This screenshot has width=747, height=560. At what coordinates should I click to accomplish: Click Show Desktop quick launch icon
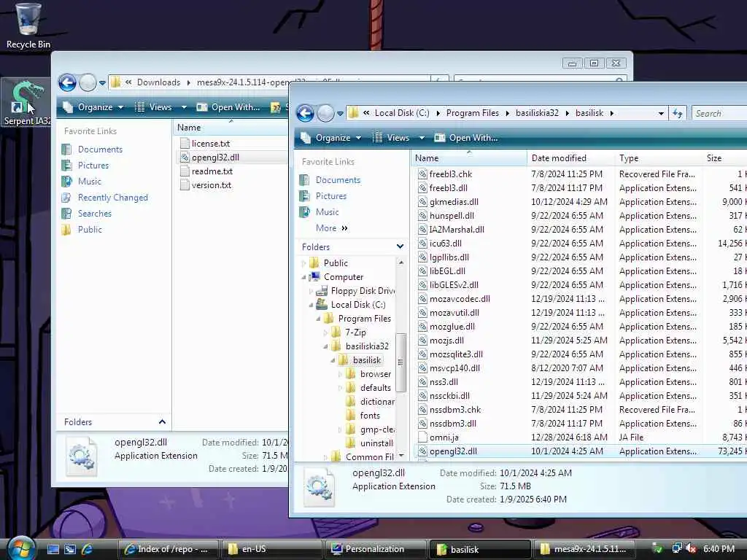click(53, 549)
